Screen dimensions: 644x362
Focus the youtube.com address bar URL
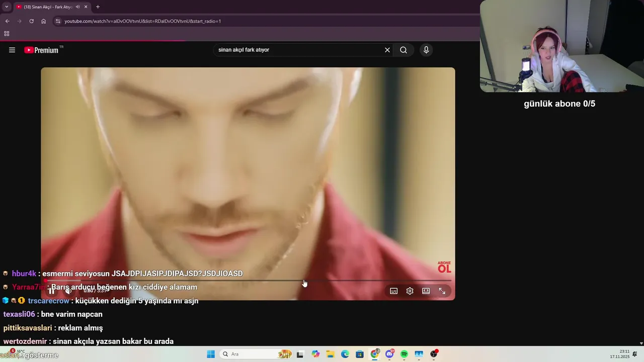143,21
